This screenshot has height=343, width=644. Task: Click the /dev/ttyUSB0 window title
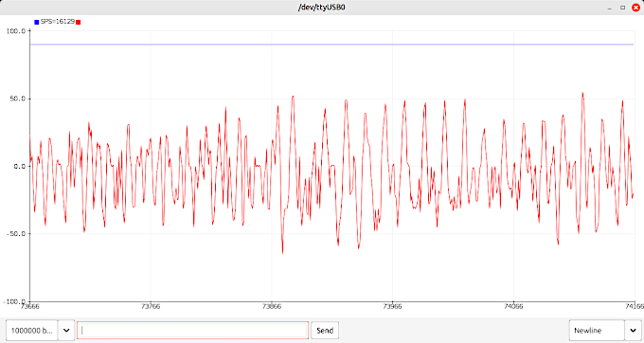click(322, 8)
